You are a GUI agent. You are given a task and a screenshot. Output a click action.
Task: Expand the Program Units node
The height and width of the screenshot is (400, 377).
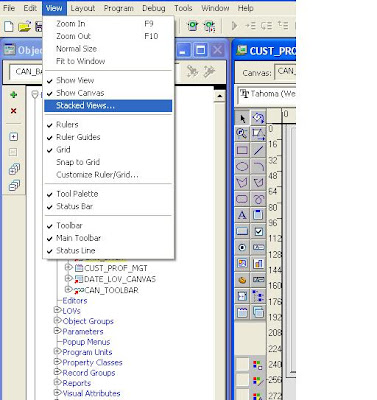[57, 352]
